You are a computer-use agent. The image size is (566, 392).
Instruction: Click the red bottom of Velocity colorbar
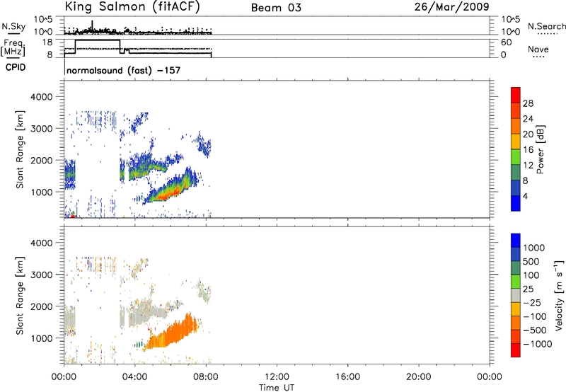(x=516, y=350)
